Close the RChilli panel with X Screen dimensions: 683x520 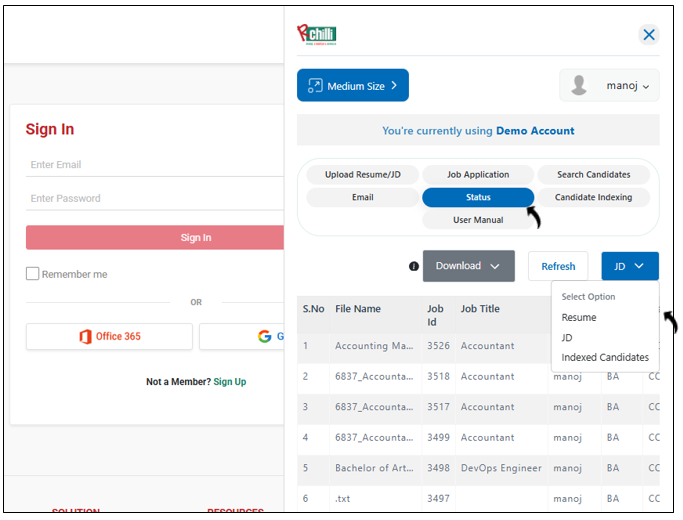pyautogui.click(x=649, y=35)
